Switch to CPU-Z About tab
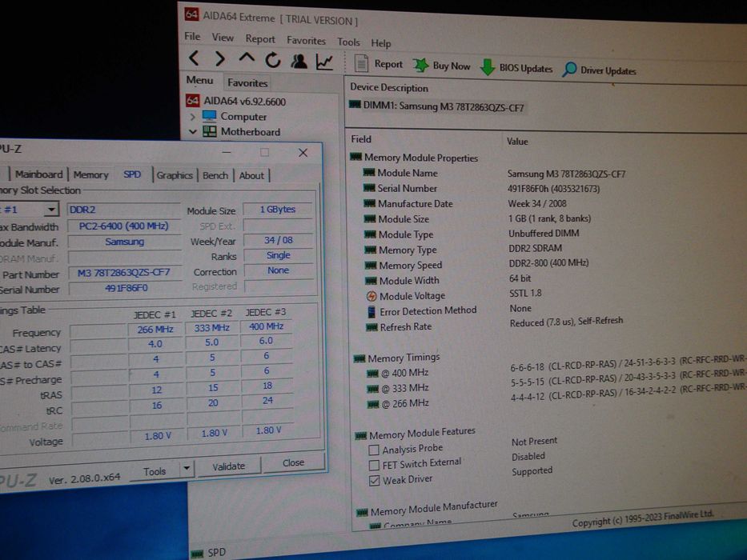This screenshot has width=747, height=560. [x=251, y=176]
